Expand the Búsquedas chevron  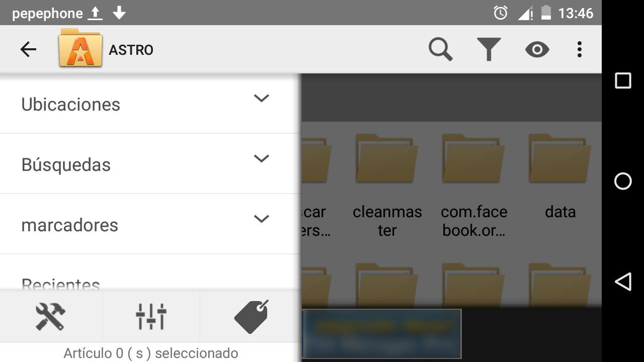(261, 158)
